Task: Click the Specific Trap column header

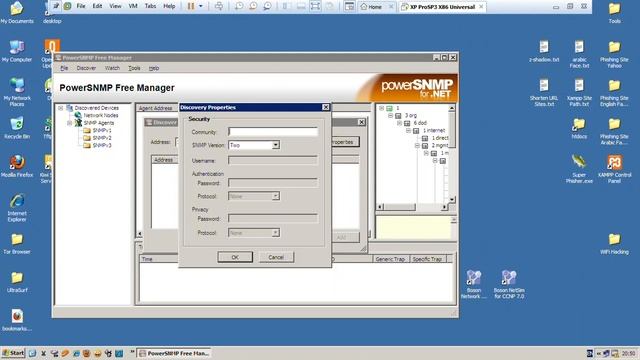Action: tap(427, 259)
